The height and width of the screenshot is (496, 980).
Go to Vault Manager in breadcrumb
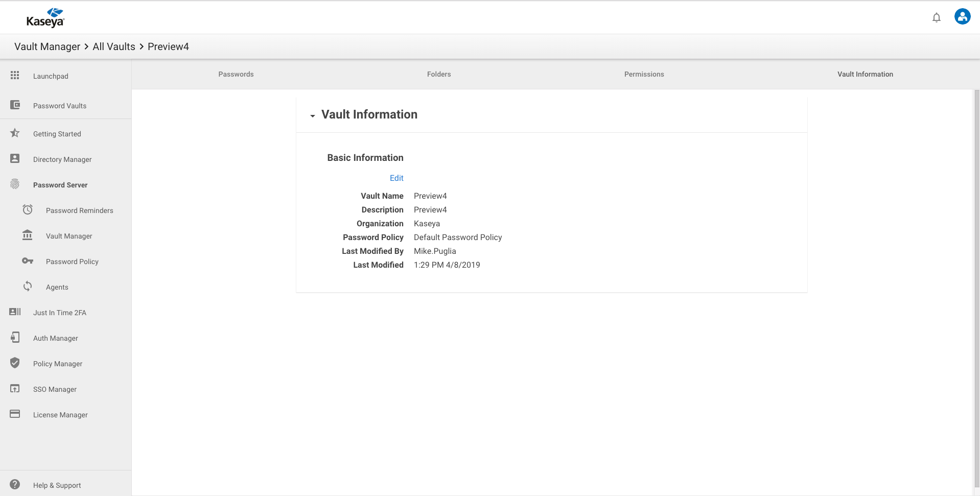[x=48, y=46]
